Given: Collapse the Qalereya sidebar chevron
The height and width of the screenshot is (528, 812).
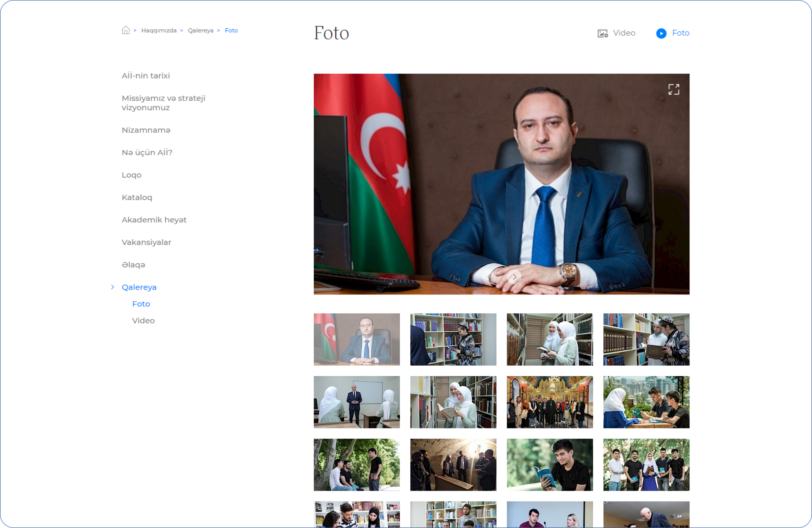Looking at the screenshot, I should 113,287.
